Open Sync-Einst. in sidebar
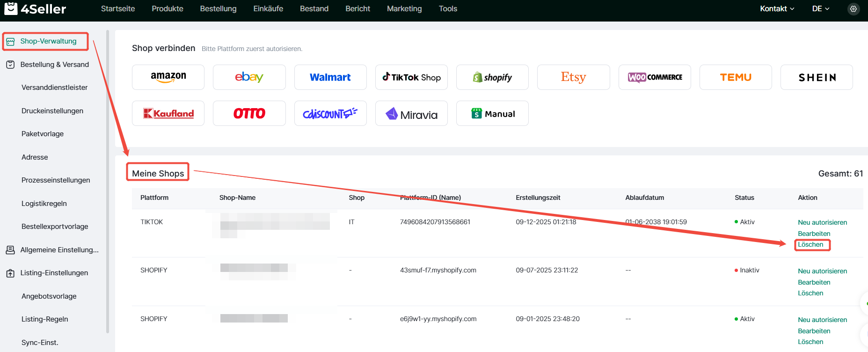The width and height of the screenshot is (868, 352). (x=40, y=343)
